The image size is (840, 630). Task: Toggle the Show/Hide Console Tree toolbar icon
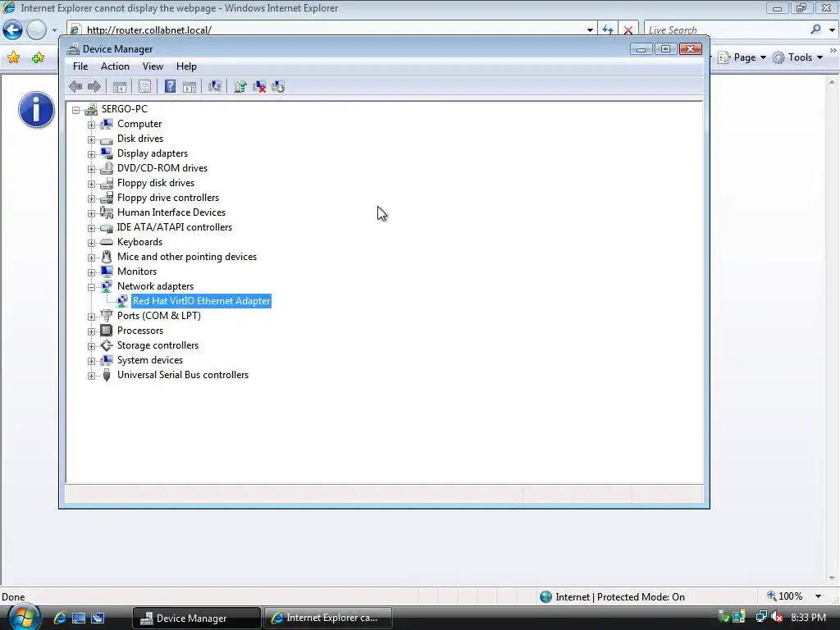point(120,86)
